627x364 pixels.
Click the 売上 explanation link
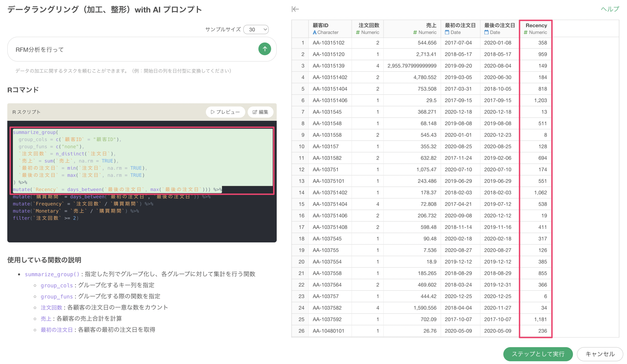pos(46,318)
